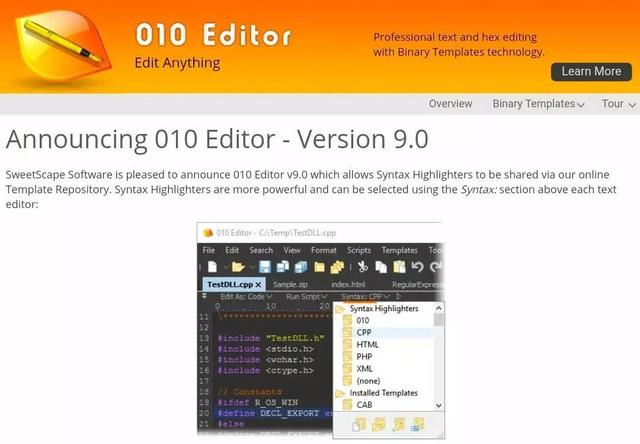Click the template icon with blue lines in popup footer
This screenshot has width=640, height=444.
click(x=418, y=425)
